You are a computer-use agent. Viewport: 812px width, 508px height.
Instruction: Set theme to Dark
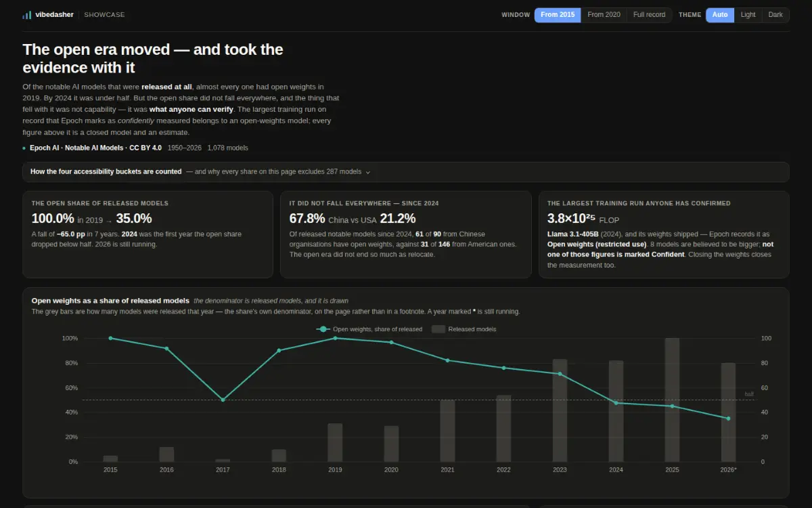click(775, 15)
